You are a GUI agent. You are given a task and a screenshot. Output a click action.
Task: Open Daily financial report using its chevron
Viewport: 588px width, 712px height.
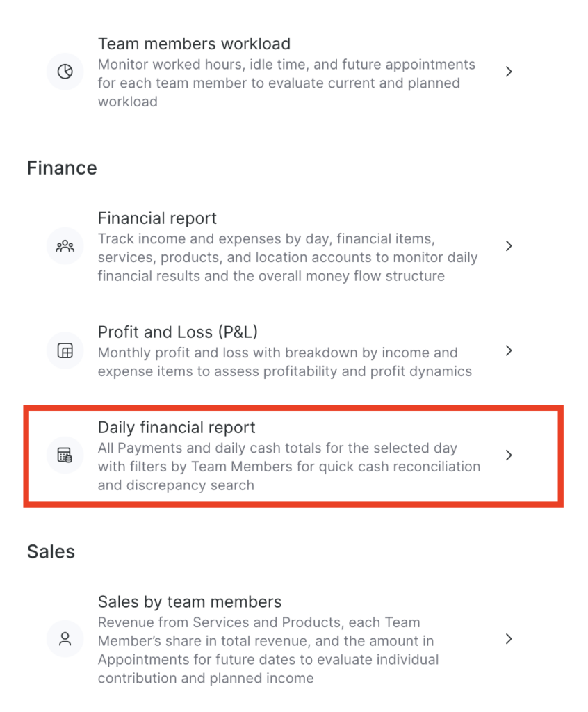tap(509, 455)
